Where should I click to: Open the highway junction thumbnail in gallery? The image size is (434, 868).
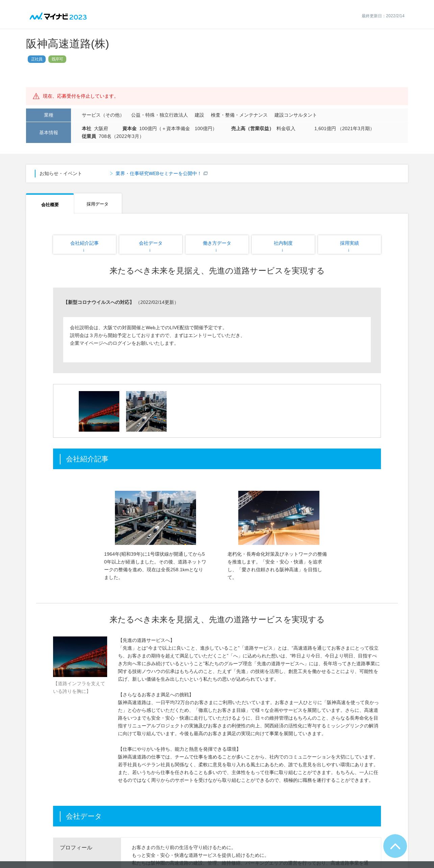[x=146, y=411]
